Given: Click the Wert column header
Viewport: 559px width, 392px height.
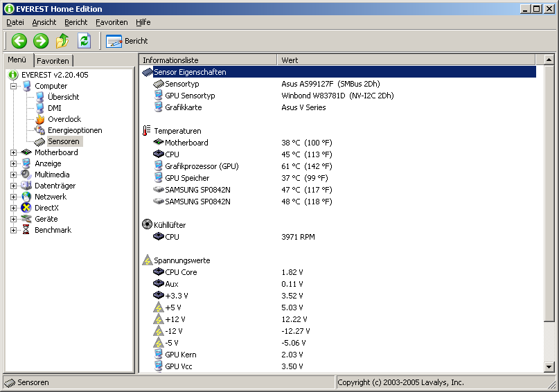Looking at the screenshot, I should pos(290,60).
